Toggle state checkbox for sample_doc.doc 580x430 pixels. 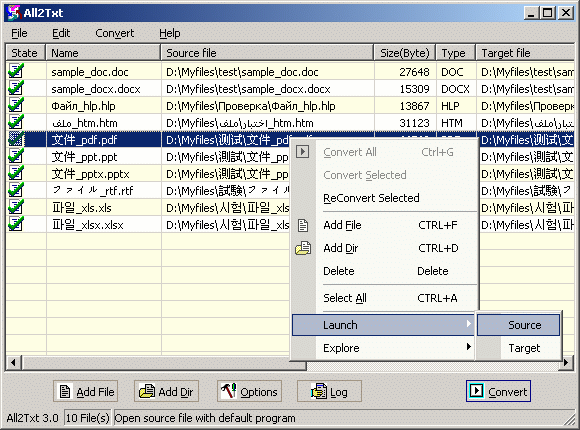tap(16, 71)
